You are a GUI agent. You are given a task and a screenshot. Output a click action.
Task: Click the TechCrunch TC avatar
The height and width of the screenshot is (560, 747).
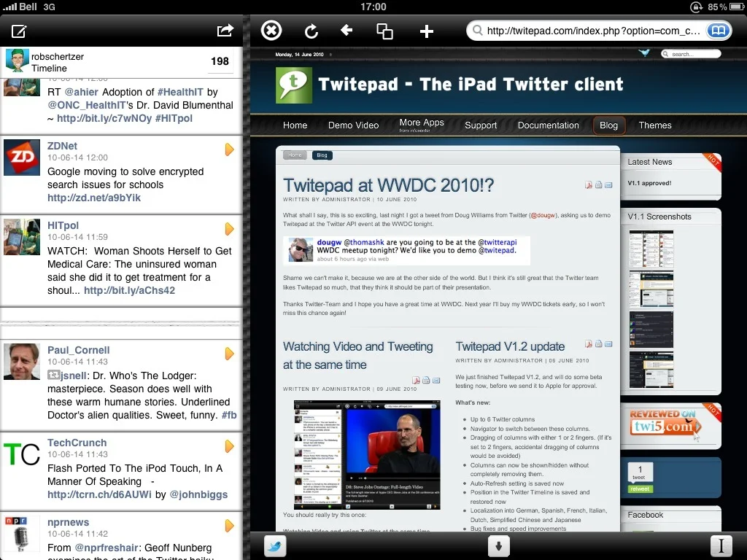pyautogui.click(x=22, y=454)
